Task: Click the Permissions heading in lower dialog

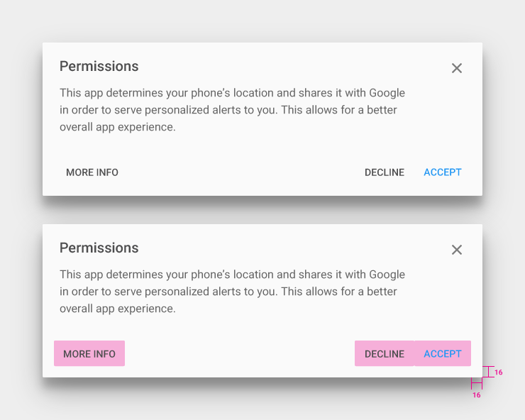Action: click(99, 248)
